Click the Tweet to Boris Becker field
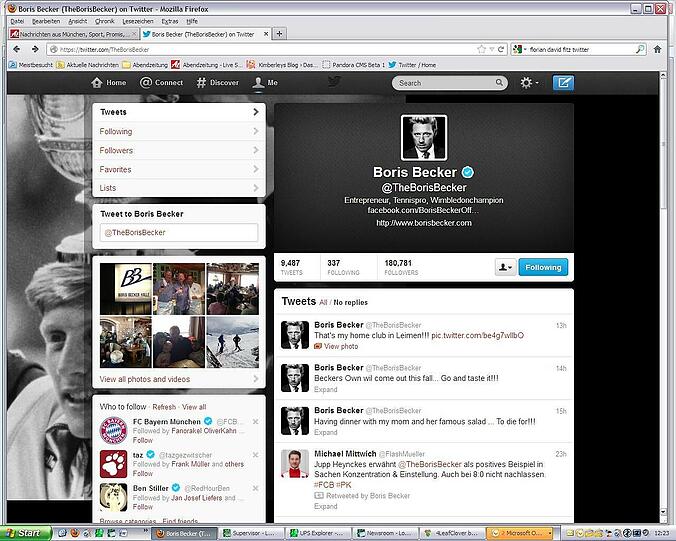The width and height of the screenshot is (676, 541). coord(179,232)
